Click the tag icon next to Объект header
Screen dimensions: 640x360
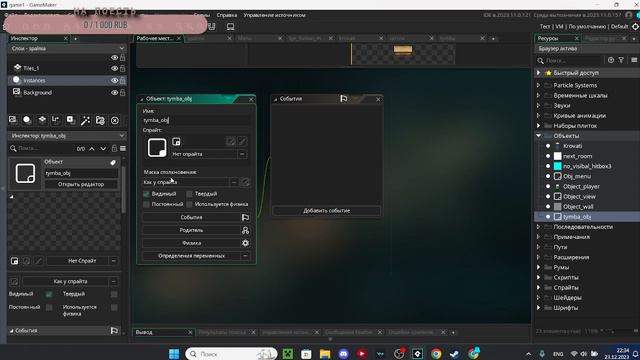pyautogui.click(x=113, y=162)
